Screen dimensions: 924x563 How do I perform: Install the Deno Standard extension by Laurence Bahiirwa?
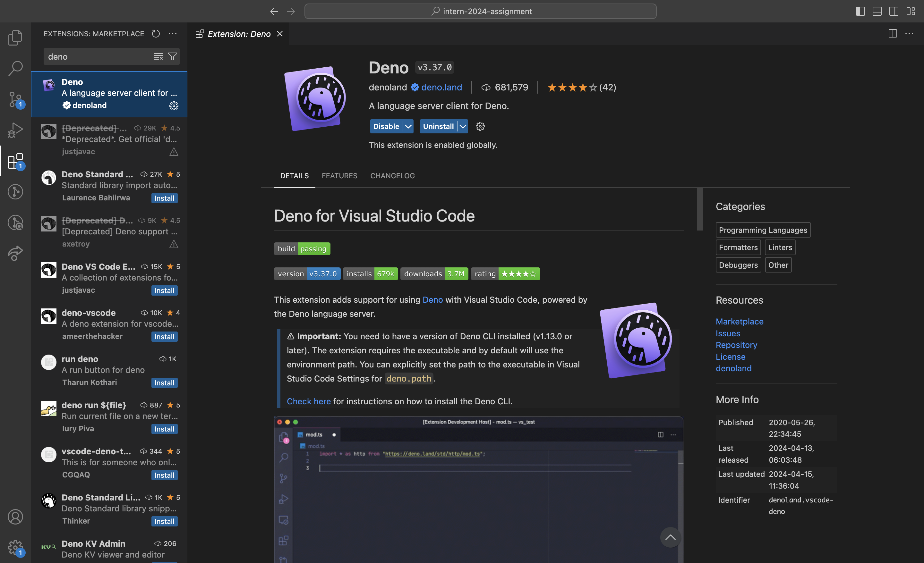[x=164, y=198]
